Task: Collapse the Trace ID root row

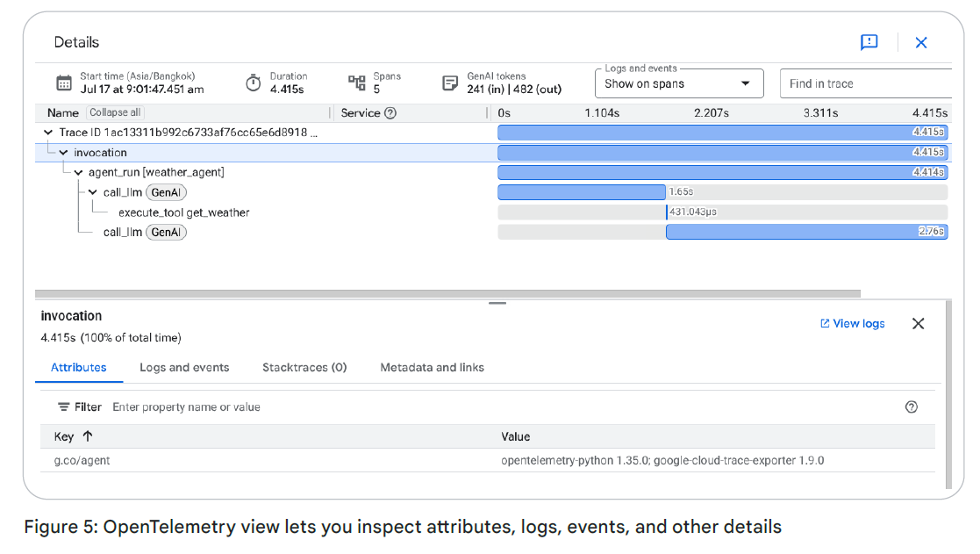Action: click(48, 133)
